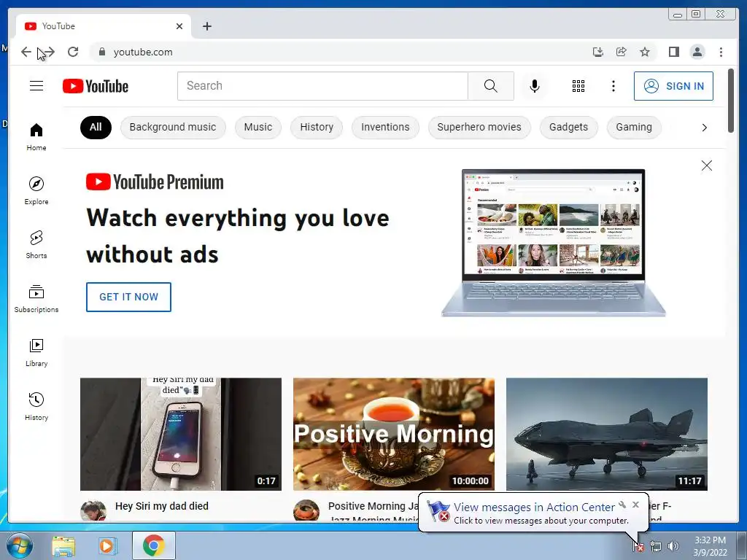Click the YouTube logo
This screenshot has width=747, height=560.
point(96,86)
